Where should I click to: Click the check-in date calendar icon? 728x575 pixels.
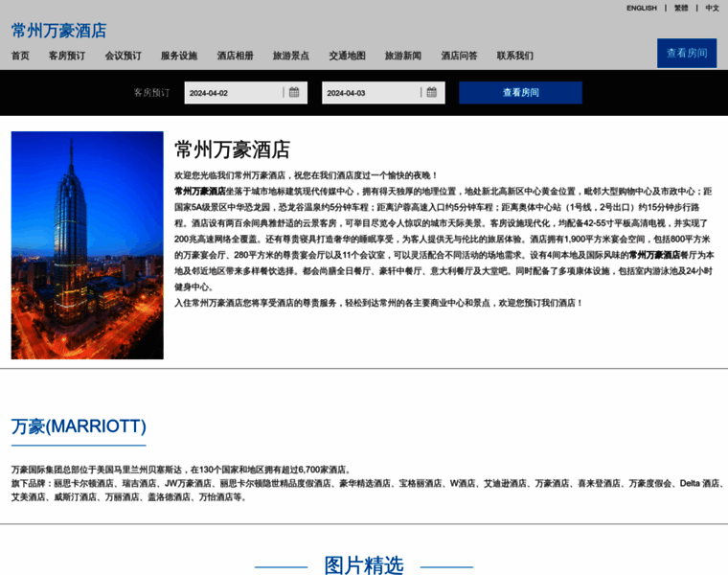point(294,93)
